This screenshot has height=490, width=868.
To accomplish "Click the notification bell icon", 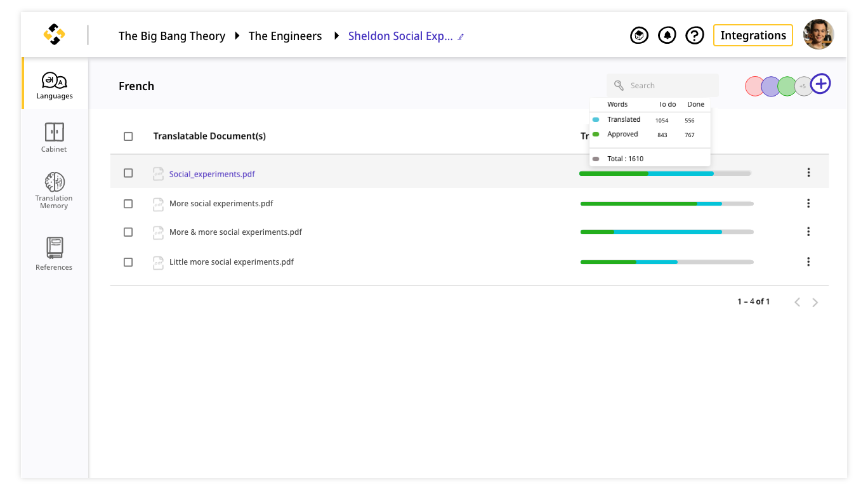I will click(x=667, y=36).
